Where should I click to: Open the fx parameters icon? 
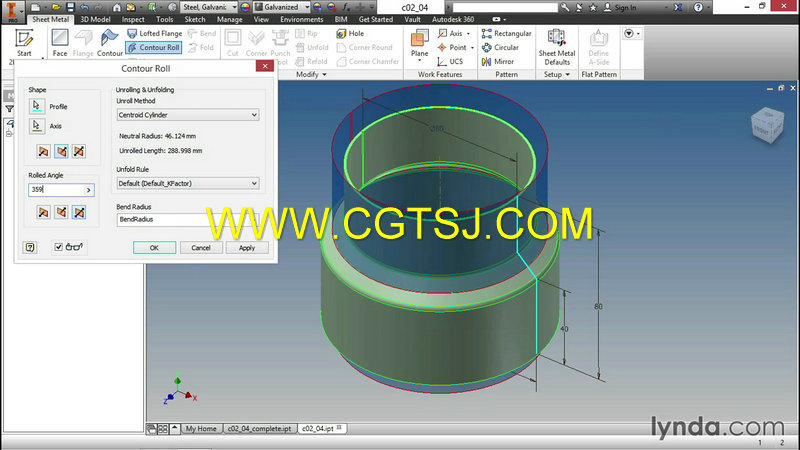point(346,7)
